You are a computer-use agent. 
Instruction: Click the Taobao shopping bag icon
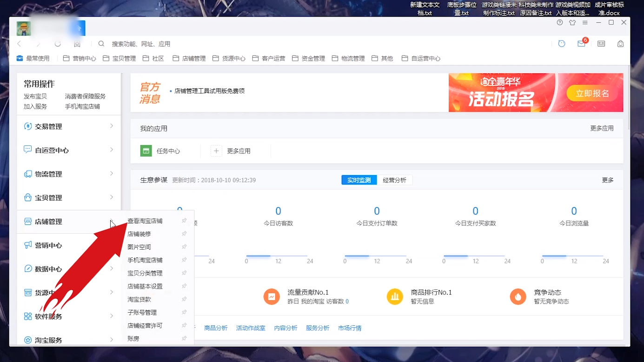click(x=620, y=44)
